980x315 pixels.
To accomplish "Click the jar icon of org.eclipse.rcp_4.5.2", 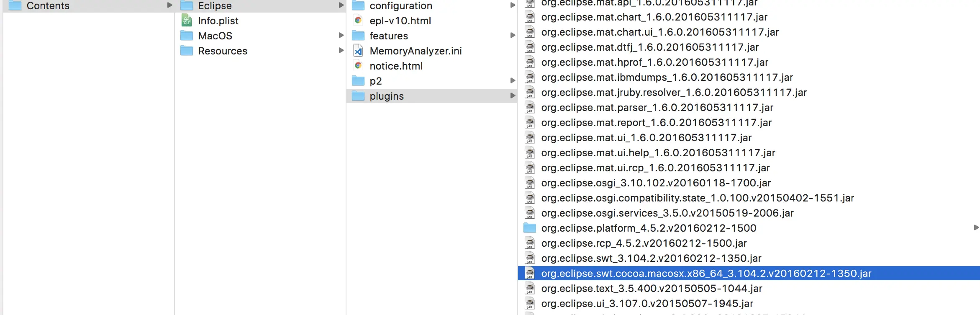I will click(x=530, y=243).
